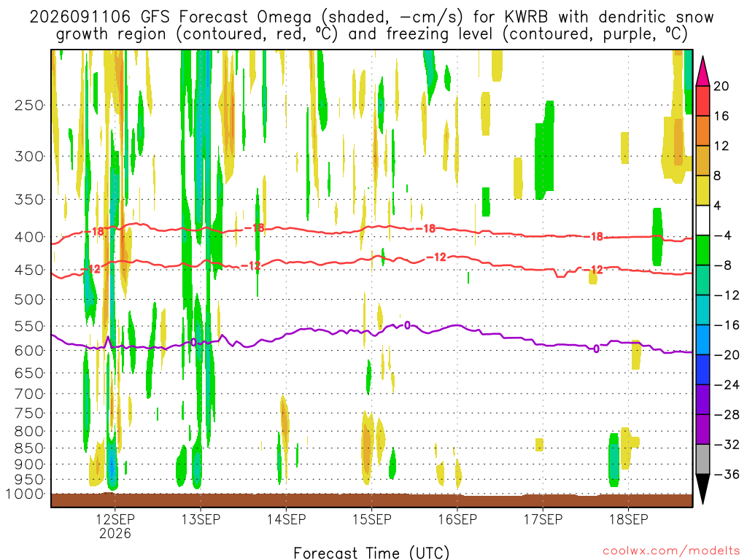Click the 12SEP 2026 axis label
The width and height of the screenshot is (747, 560).
tap(115, 526)
